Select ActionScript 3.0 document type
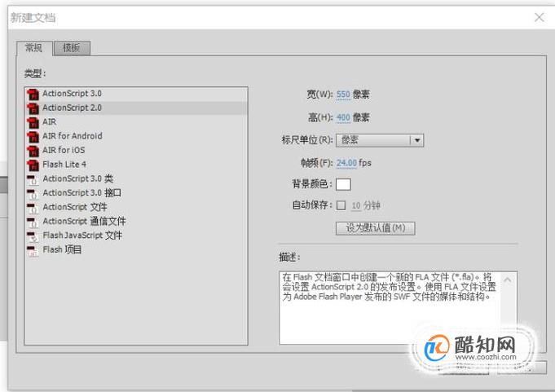 click(x=136, y=94)
